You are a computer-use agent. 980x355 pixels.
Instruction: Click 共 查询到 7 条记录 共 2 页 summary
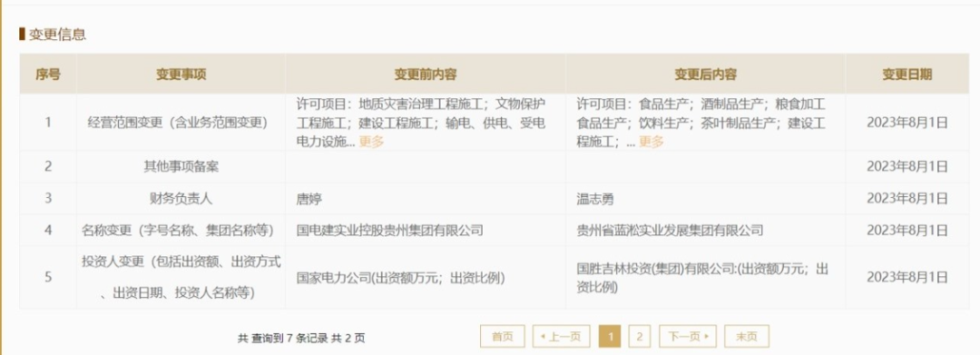[301, 338]
